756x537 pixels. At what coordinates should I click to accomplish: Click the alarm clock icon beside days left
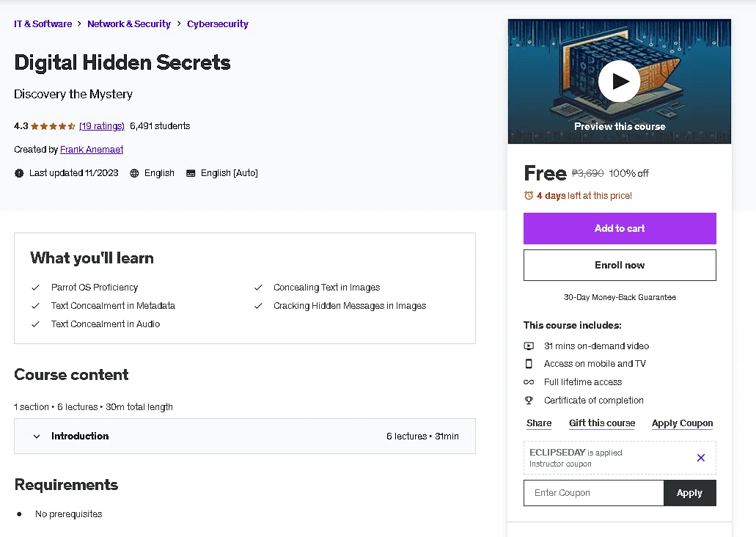[x=529, y=195]
